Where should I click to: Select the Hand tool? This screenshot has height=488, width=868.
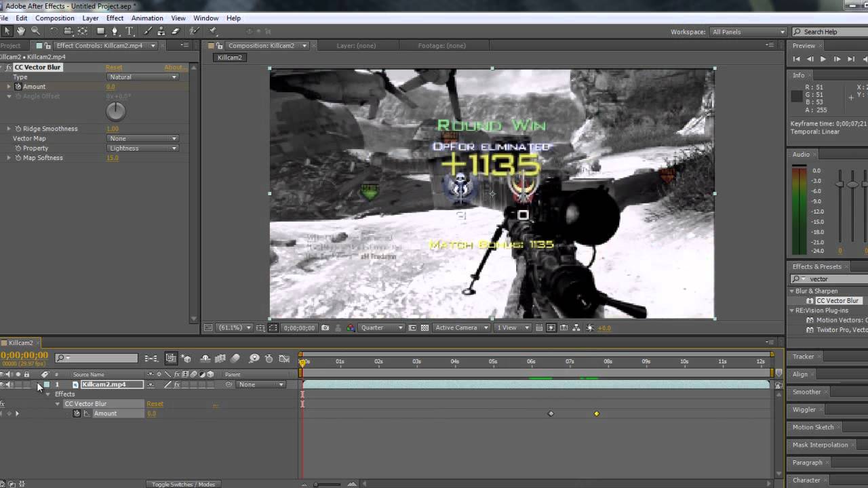[21, 31]
